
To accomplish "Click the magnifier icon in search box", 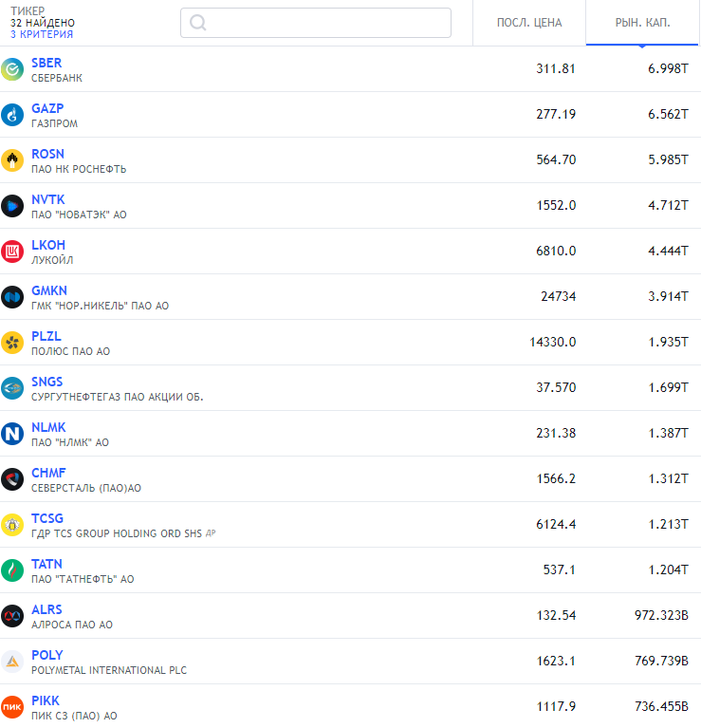I will click(197, 22).
